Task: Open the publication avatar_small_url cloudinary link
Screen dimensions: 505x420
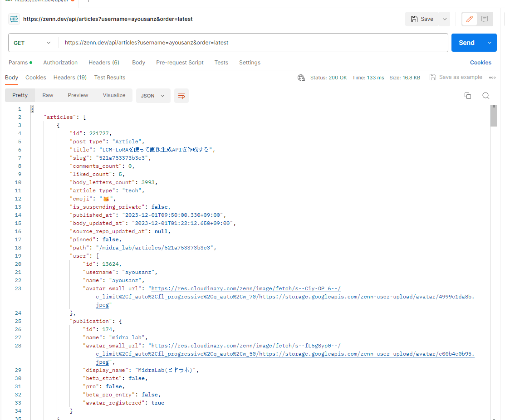Action: (x=285, y=354)
